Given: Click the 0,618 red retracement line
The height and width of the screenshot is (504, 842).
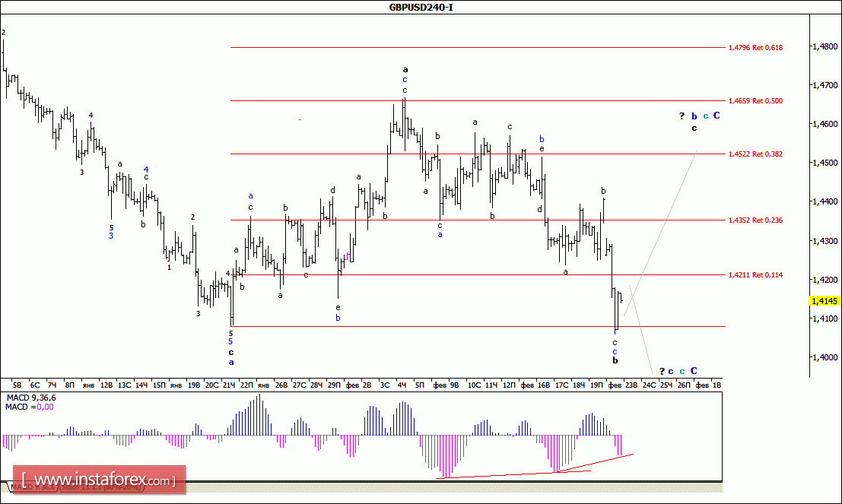Looking at the screenshot, I should point(478,48).
